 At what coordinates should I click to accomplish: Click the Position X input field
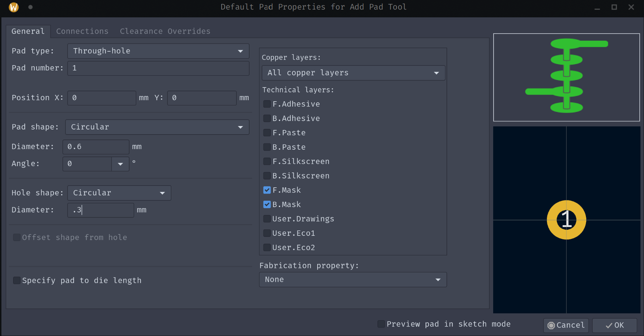tap(102, 98)
